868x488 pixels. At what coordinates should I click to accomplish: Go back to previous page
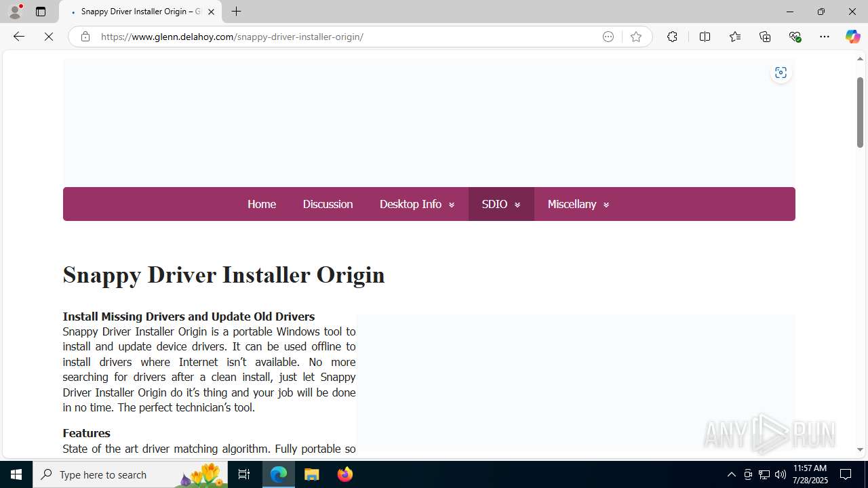[x=19, y=37]
